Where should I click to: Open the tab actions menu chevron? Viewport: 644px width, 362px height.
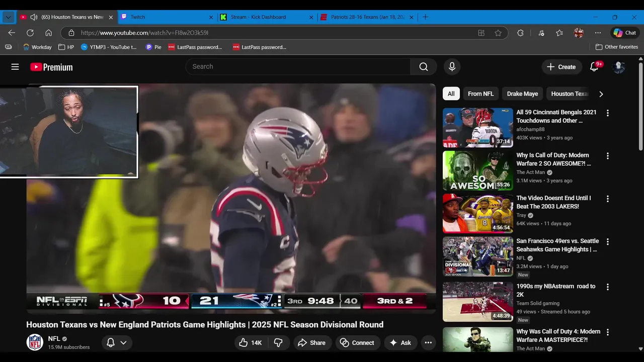pyautogui.click(x=8, y=17)
